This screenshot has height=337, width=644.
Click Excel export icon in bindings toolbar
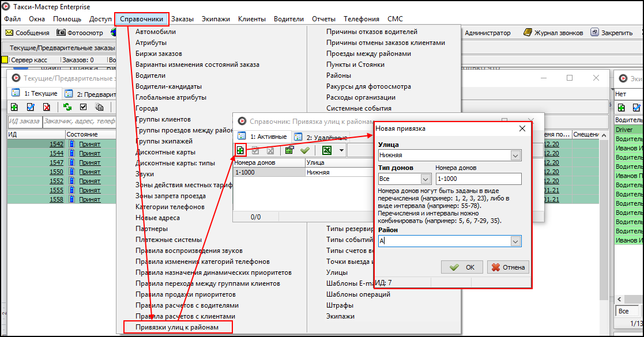point(327,150)
